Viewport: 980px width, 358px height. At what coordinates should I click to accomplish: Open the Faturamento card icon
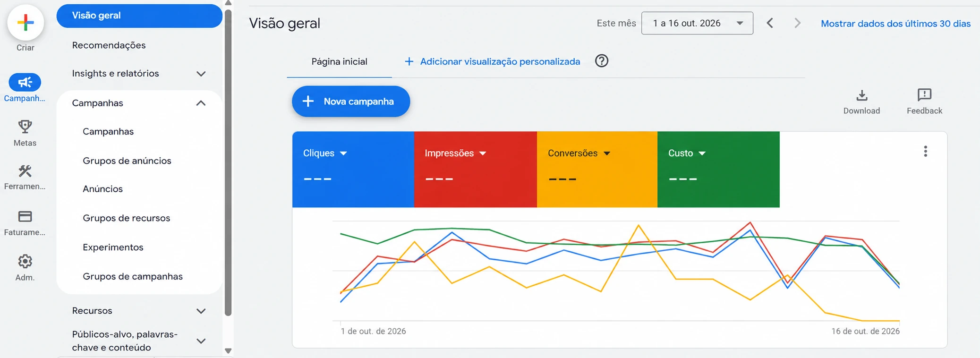tap(25, 216)
